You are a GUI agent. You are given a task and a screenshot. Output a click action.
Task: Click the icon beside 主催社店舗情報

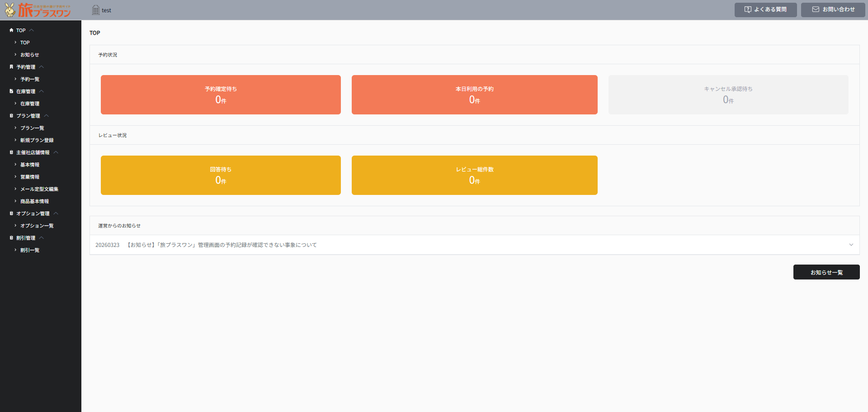point(11,152)
